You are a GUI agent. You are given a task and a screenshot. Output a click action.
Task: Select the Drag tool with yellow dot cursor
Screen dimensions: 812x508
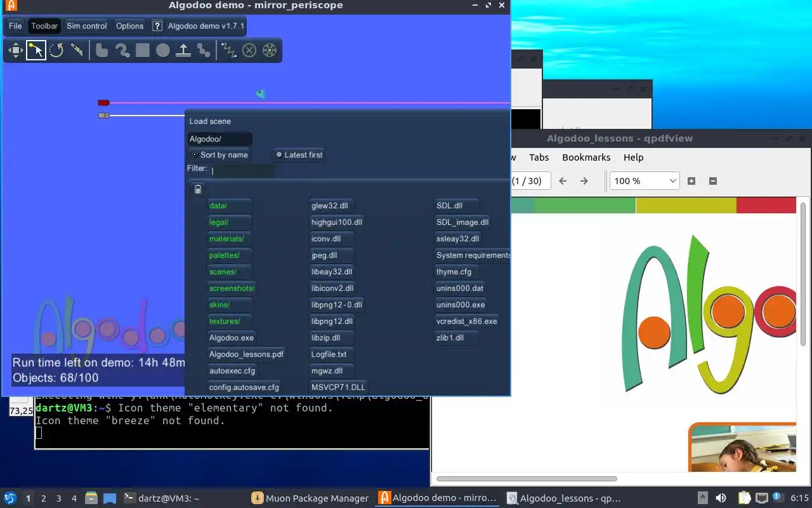click(x=36, y=50)
